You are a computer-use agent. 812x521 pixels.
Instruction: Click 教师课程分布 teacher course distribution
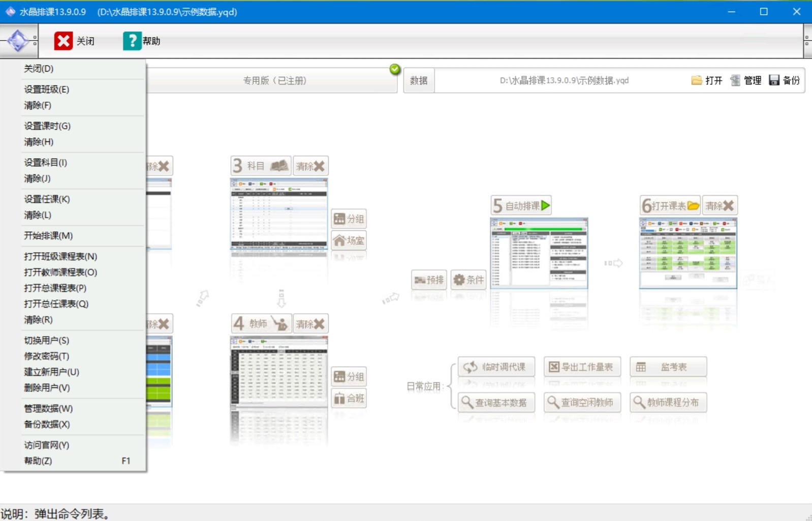tap(668, 402)
